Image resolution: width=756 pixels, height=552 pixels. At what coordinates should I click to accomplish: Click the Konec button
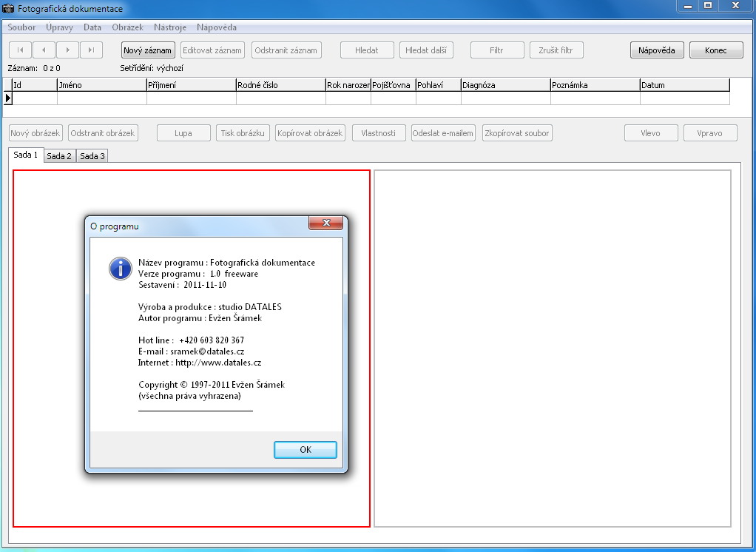716,50
